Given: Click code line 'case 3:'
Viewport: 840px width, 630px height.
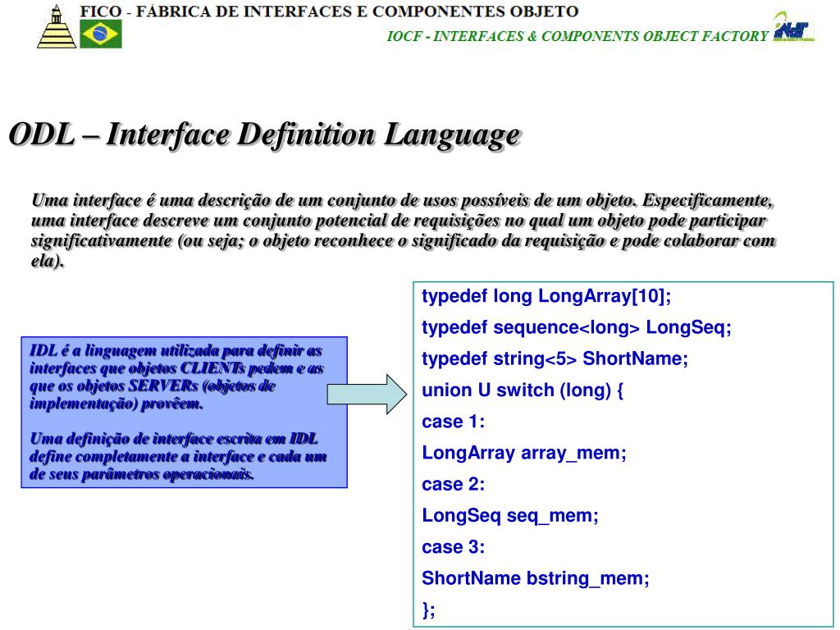Looking at the screenshot, I should 453,547.
